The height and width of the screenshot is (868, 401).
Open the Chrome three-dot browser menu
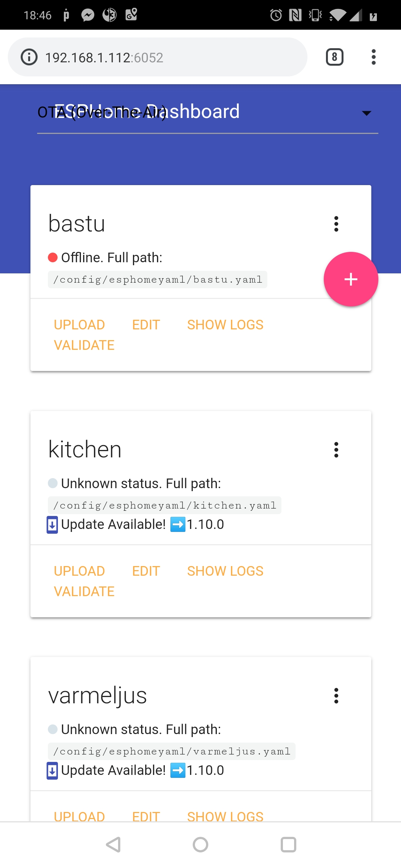(x=374, y=57)
